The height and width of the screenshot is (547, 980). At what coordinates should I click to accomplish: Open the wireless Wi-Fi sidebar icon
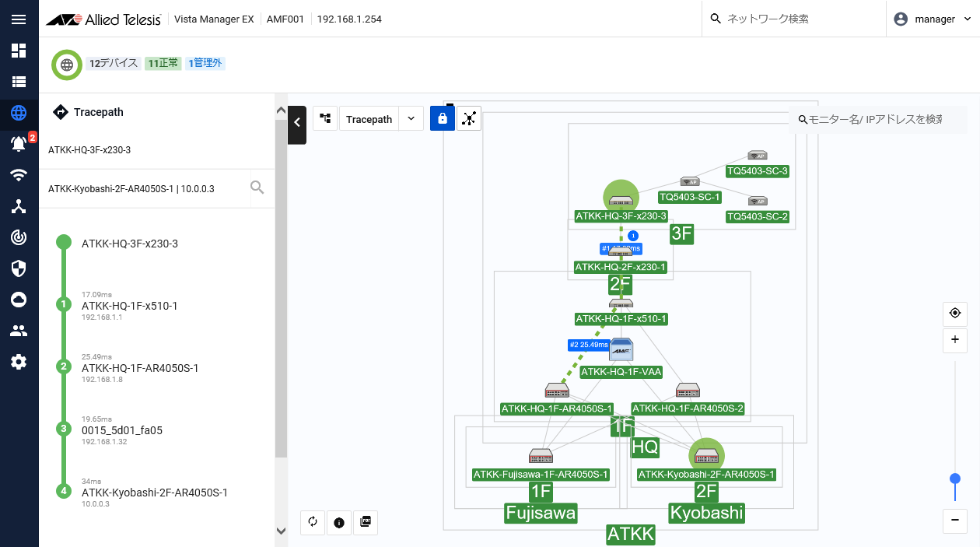[19, 175]
